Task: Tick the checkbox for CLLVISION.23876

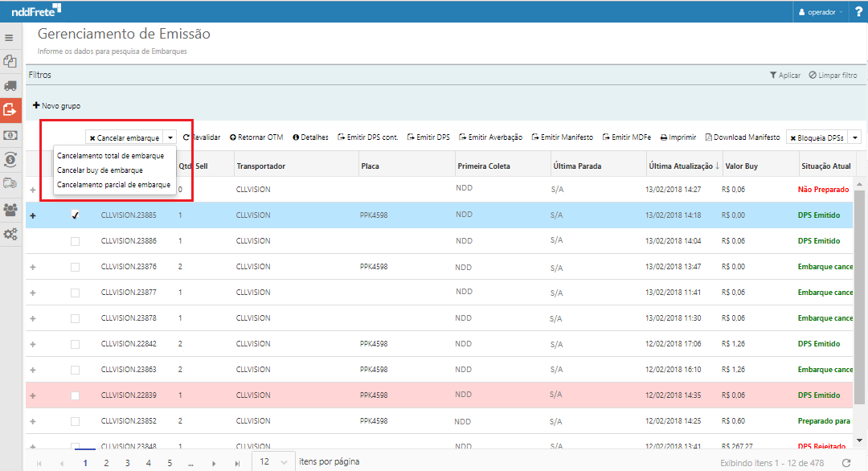Action: point(75,267)
